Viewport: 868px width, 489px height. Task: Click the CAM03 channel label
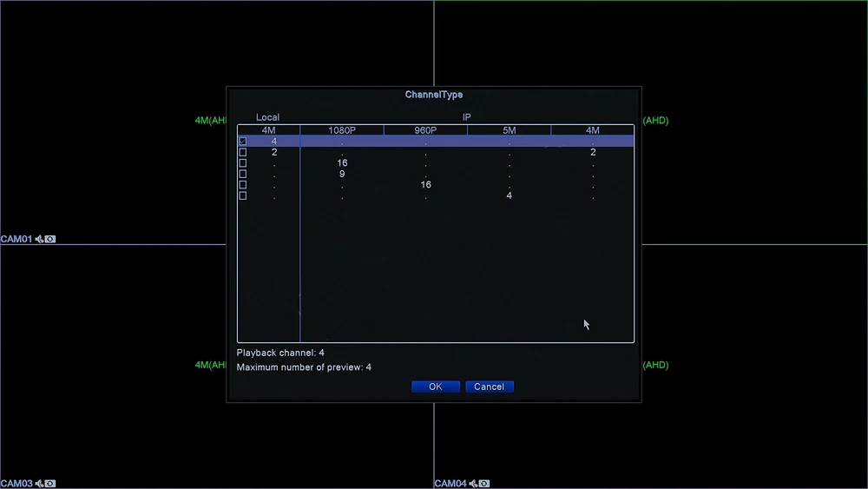click(x=16, y=484)
